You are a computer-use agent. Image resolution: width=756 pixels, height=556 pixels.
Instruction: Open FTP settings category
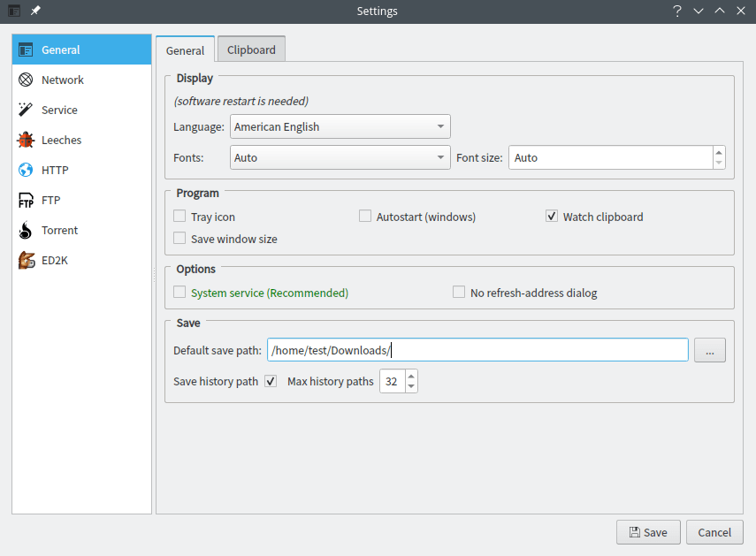pyautogui.click(x=82, y=200)
